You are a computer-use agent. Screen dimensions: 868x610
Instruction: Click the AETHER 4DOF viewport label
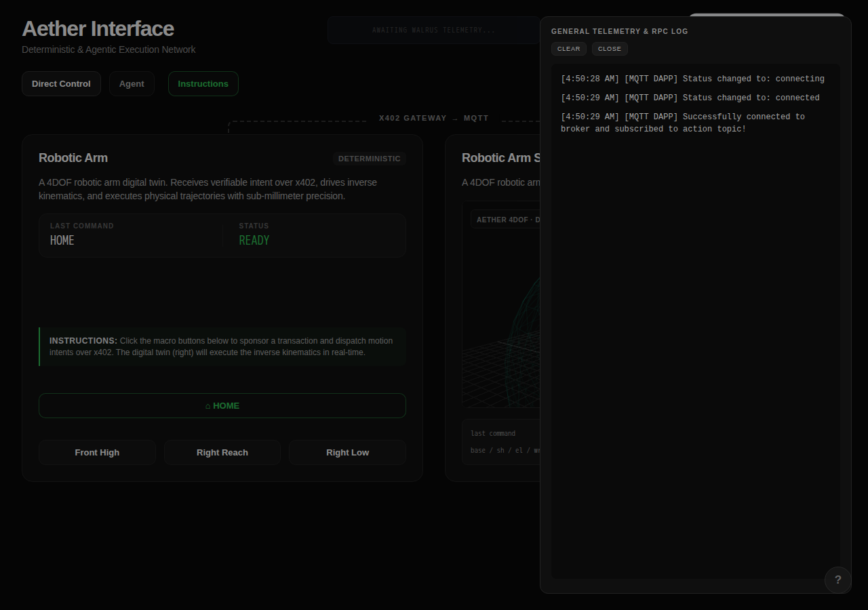pyautogui.click(x=506, y=220)
